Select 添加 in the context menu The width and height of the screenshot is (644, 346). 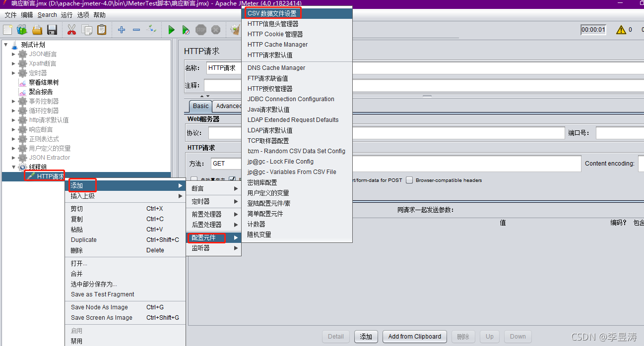(x=125, y=185)
